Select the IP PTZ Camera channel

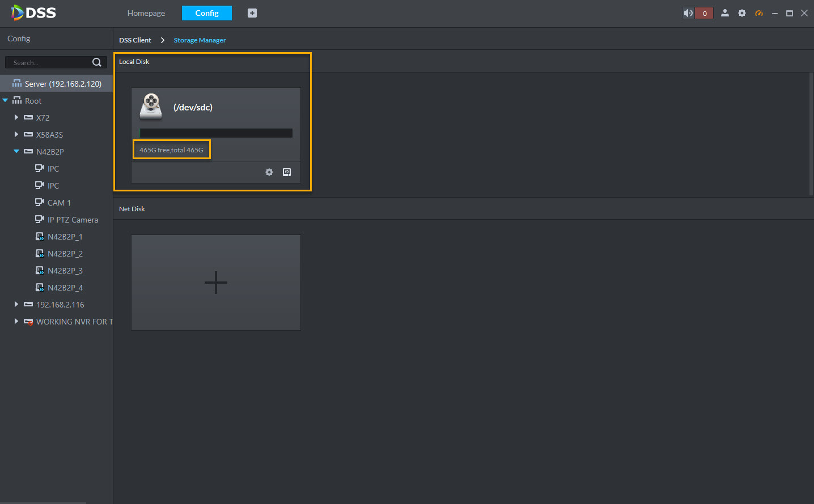[73, 220]
